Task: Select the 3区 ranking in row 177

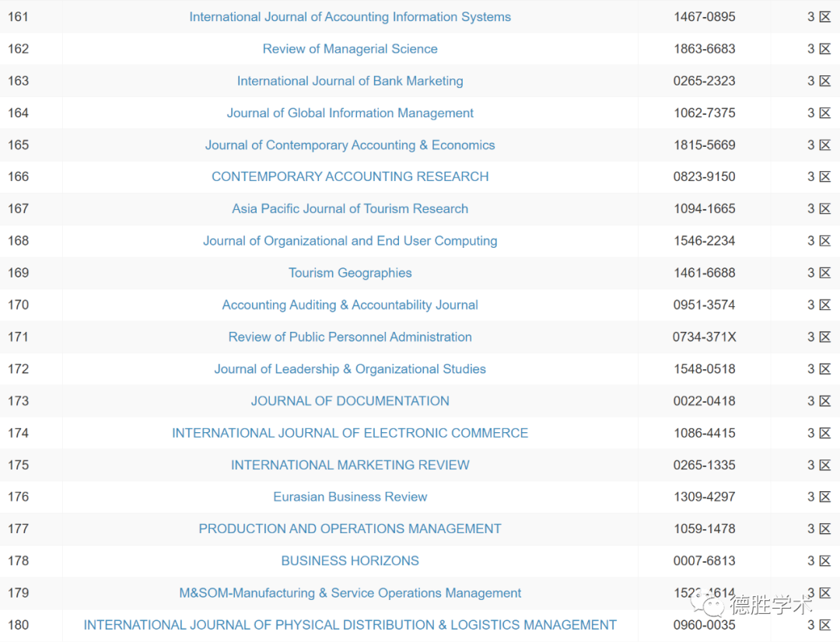Action: click(x=819, y=529)
